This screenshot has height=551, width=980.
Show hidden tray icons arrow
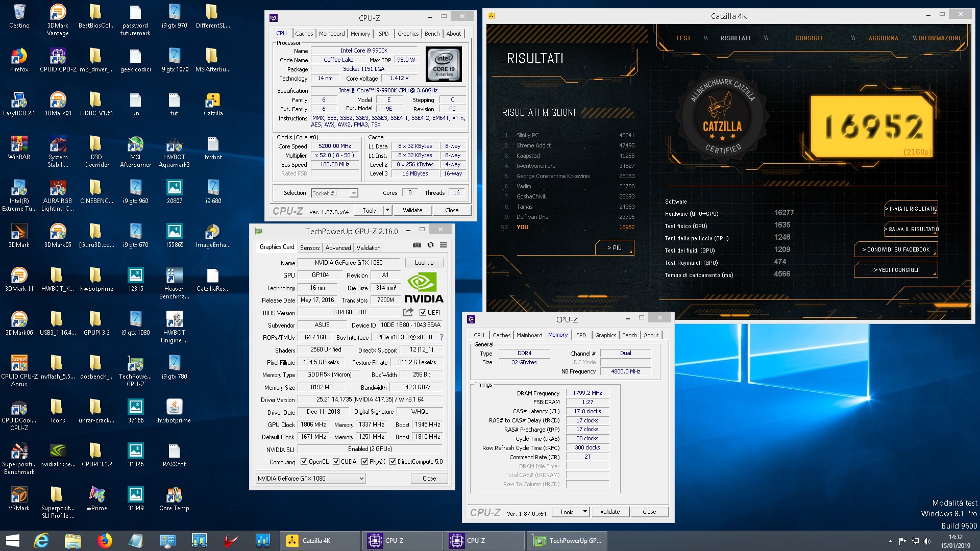(890, 541)
